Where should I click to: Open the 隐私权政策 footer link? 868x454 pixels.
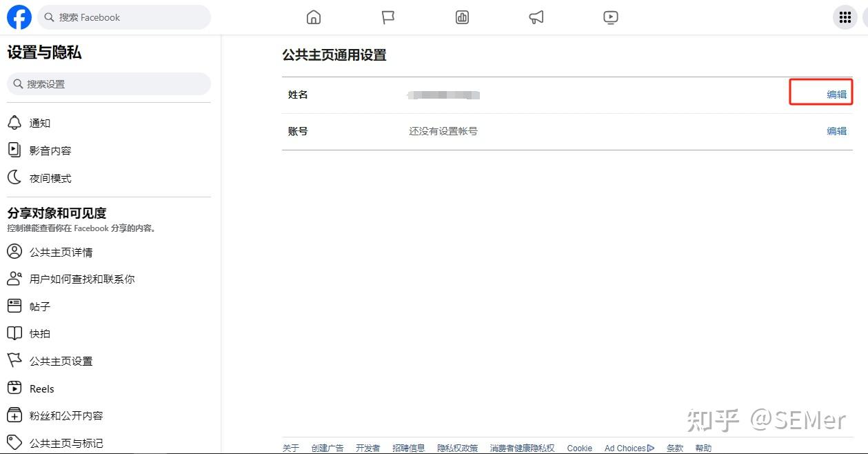(x=457, y=448)
